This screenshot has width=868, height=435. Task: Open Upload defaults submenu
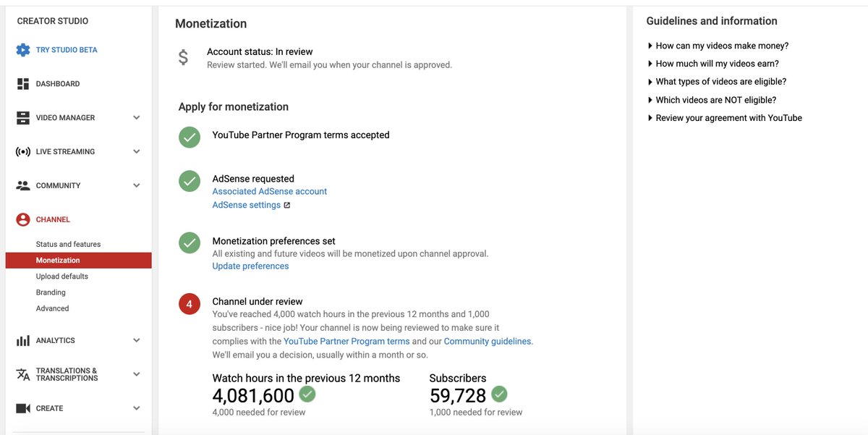(62, 276)
